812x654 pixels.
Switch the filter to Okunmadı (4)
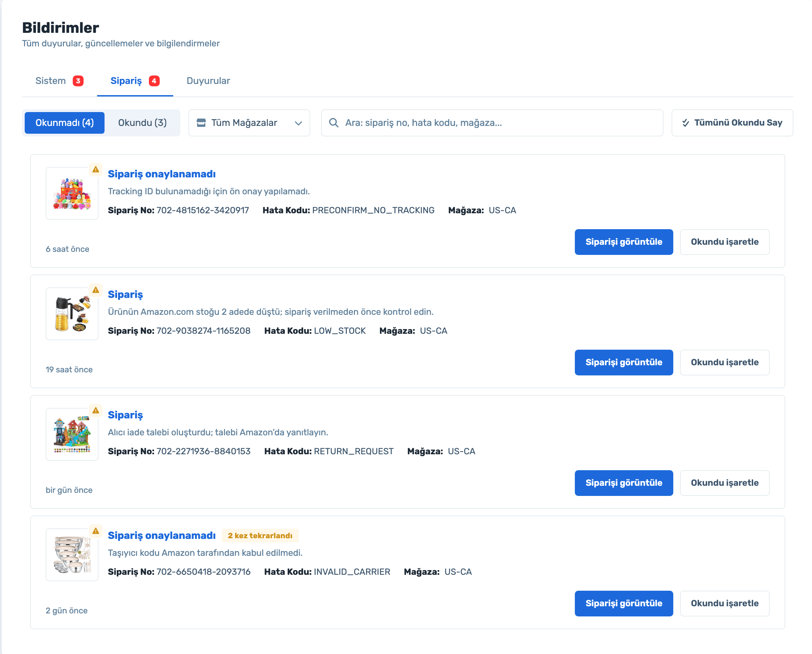tap(64, 123)
